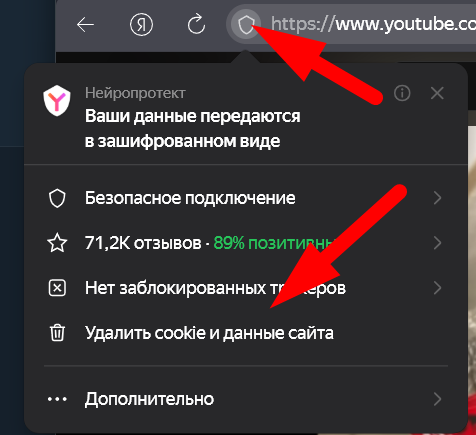Screen dimensions: 476x435
Task: Click the three dots icon near Дополнительно
Action: (x=57, y=399)
